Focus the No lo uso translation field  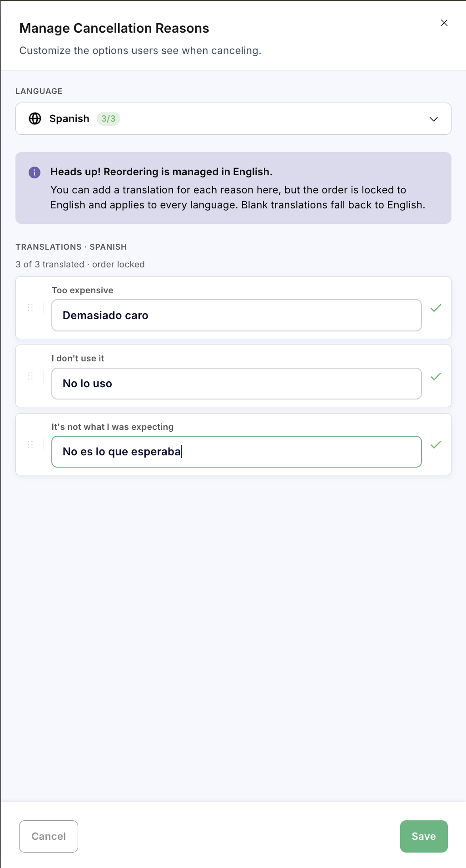pos(237,384)
